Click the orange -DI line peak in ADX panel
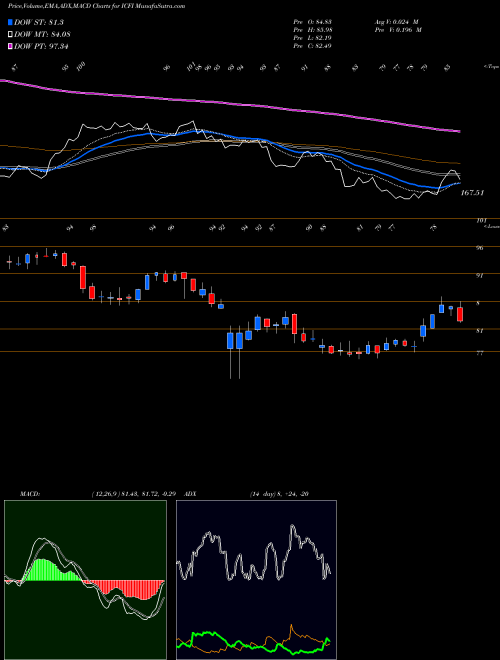 tap(291, 625)
